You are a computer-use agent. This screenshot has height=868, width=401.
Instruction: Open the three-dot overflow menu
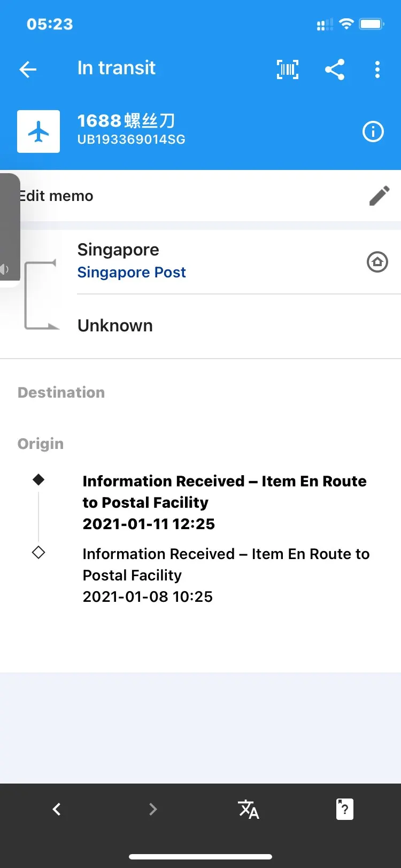(x=377, y=69)
